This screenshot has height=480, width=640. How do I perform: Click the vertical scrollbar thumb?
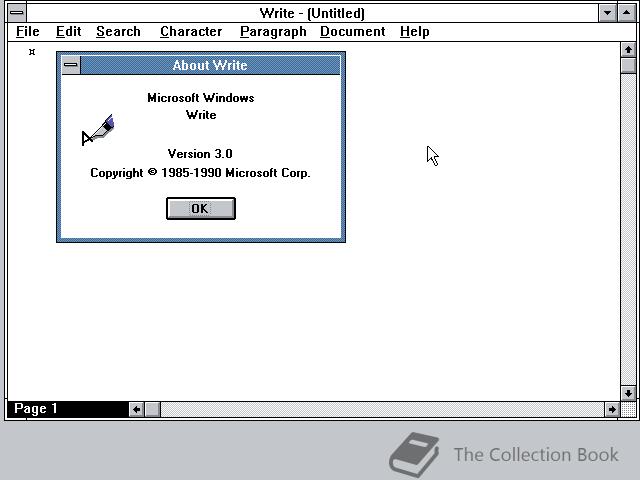(x=628, y=65)
